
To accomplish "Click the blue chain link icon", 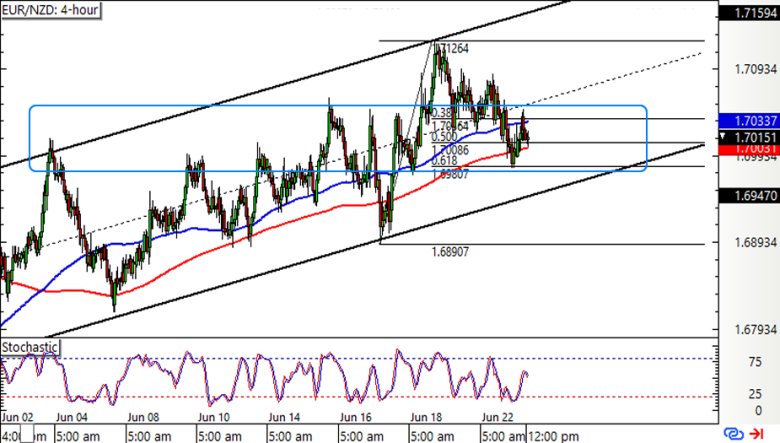I will coord(733,434).
